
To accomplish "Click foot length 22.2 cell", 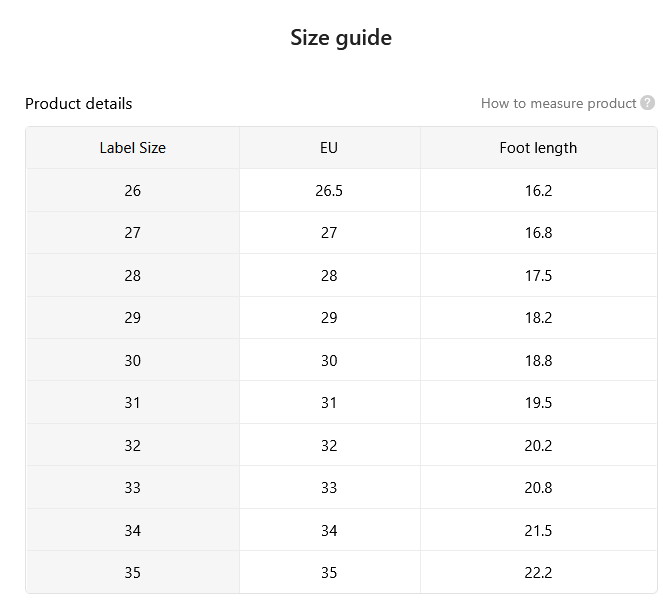I will pyautogui.click(x=538, y=573).
